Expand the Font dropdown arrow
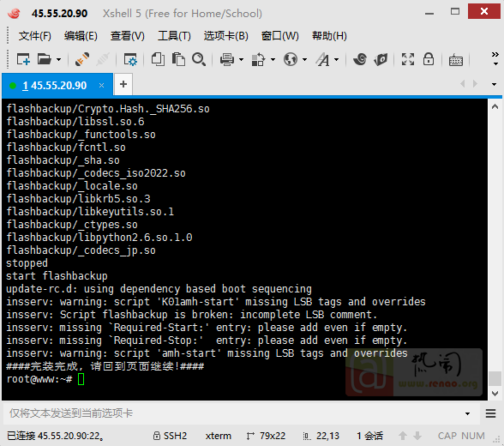 337,59
